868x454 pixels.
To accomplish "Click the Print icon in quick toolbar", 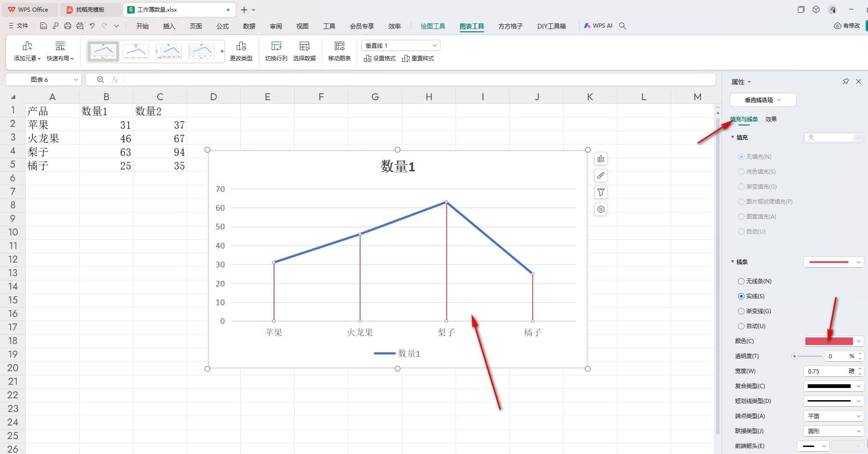I will 68,26.
